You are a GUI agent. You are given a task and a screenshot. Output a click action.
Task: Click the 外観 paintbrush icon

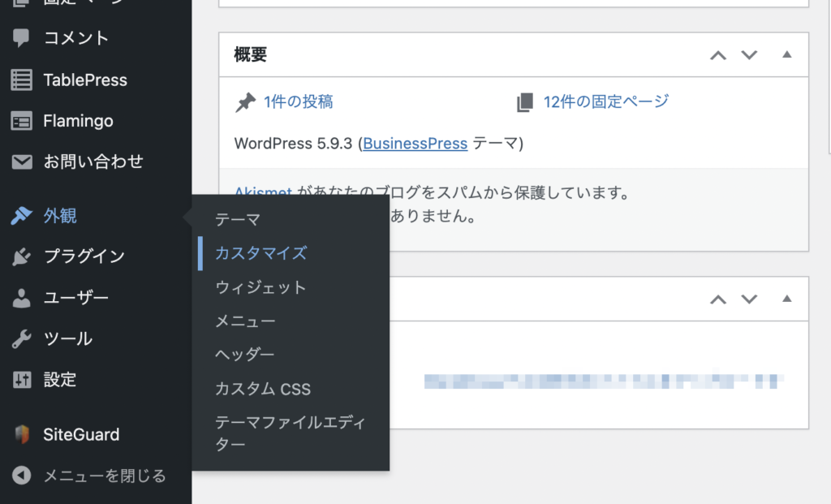point(22,216)
